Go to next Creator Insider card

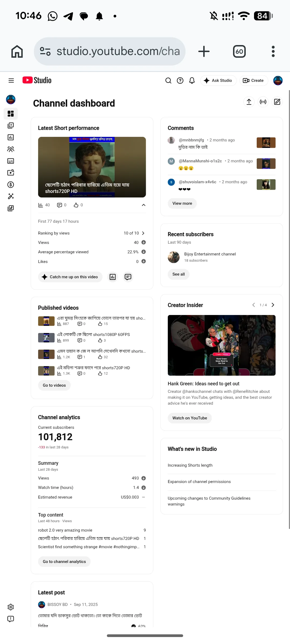(273, 305)
